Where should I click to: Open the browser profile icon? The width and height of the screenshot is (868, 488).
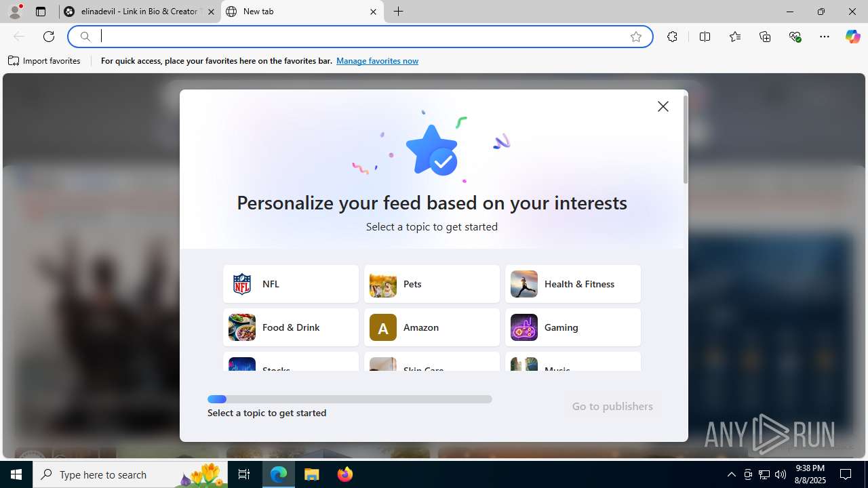[x=15, y=12]
